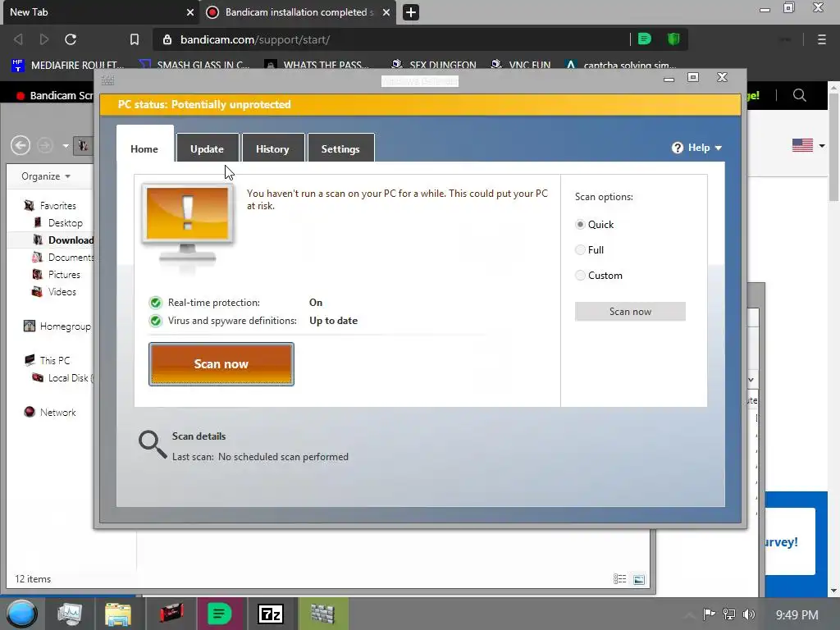Click the gray Scan now button
Viewport: 840px width, 630px height.
(630, 311)
